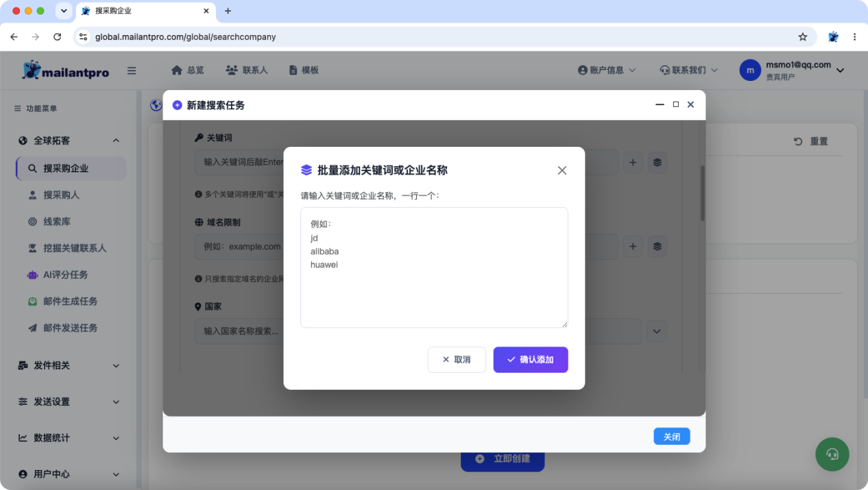This screenshot has height=490, width=868.
Task: Open the 国家 dropdown arrow
Action: (x=657, y=331)
